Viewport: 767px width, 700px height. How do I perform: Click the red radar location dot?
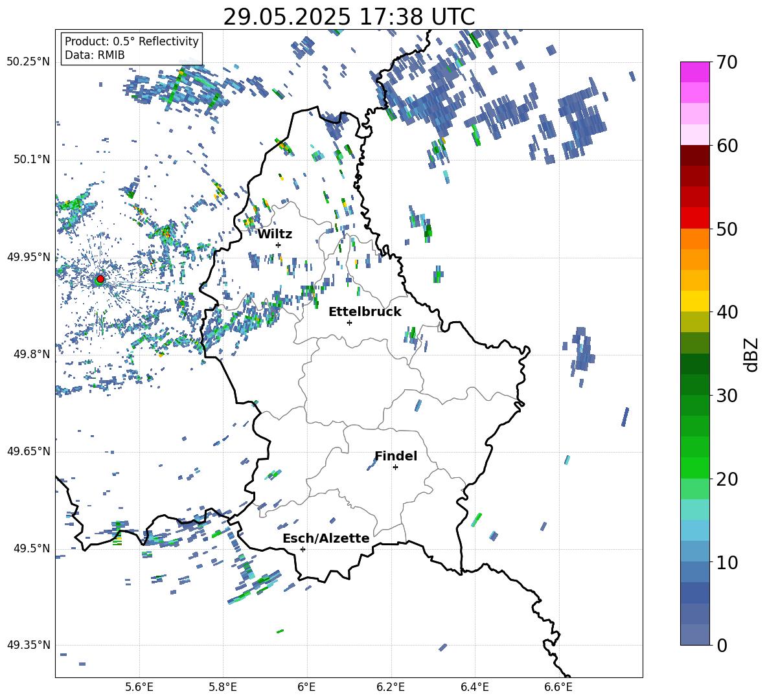click(x=100, y=278)
